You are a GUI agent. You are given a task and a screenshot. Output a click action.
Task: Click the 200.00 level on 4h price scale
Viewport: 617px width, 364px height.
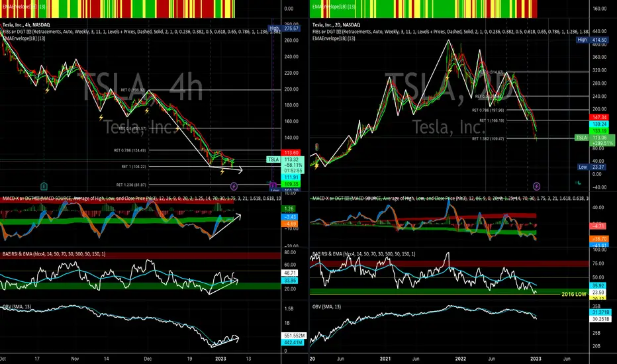[x=291, y=89]
